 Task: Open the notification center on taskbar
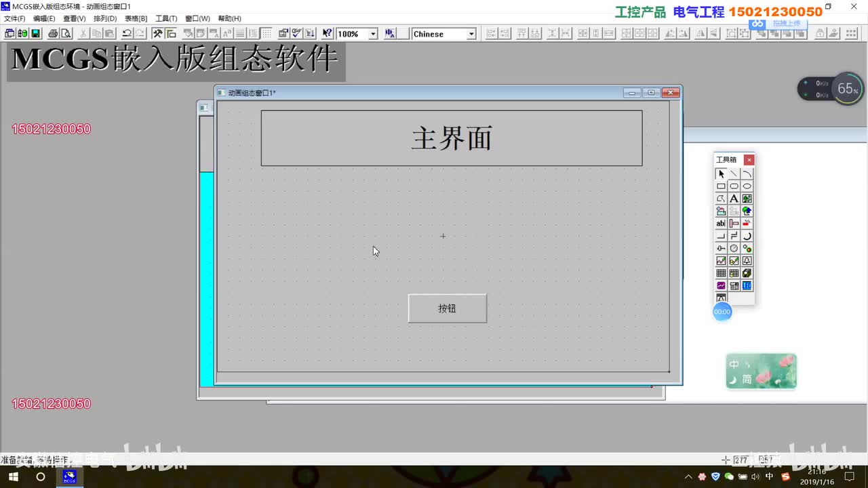850,477
